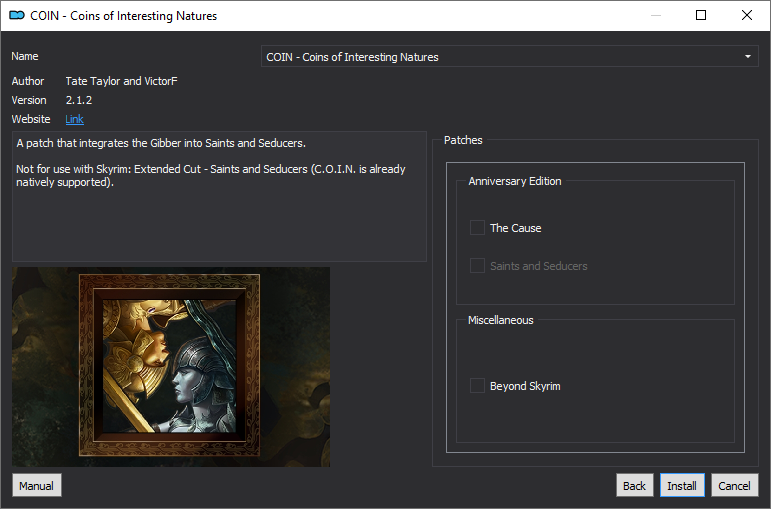Click the 'Name' field label
This screenshot has width=771, height=509.
click(25, 56)
